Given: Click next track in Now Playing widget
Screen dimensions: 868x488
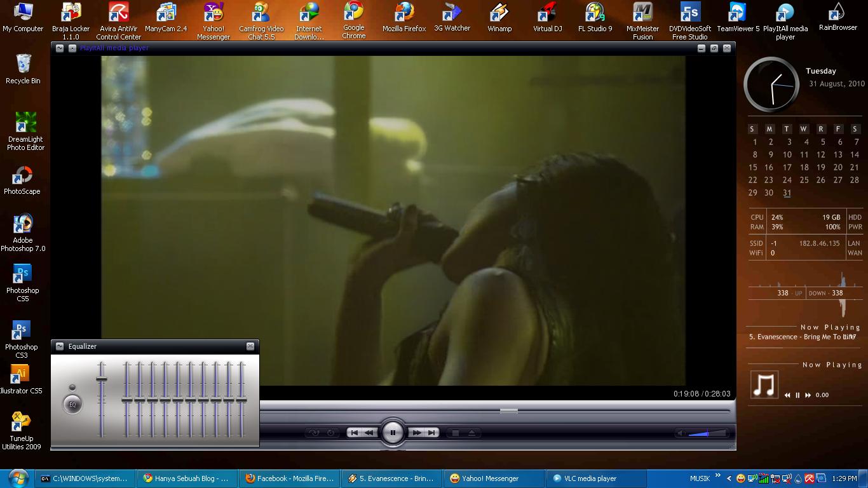Looking at the screenshot, I should point(808,395).
